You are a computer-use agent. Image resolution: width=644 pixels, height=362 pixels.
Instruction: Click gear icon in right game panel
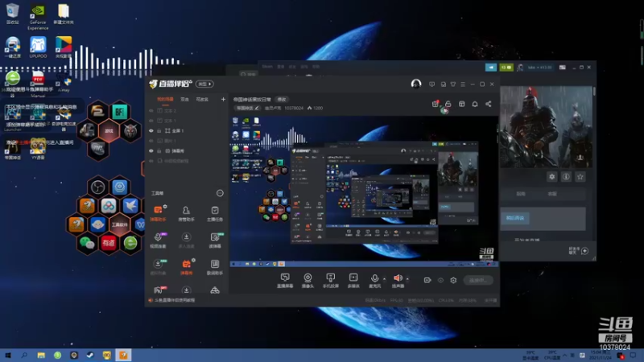[551, 176]
